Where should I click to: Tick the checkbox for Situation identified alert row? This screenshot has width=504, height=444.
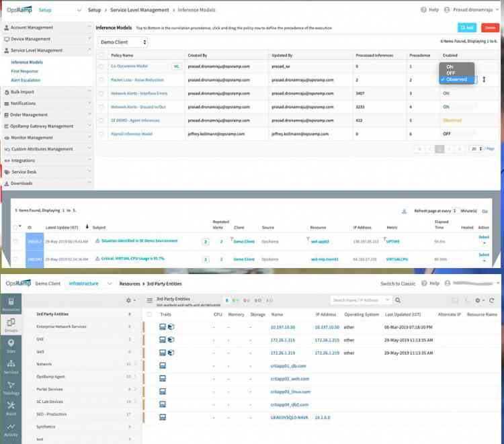coord(15,240)
